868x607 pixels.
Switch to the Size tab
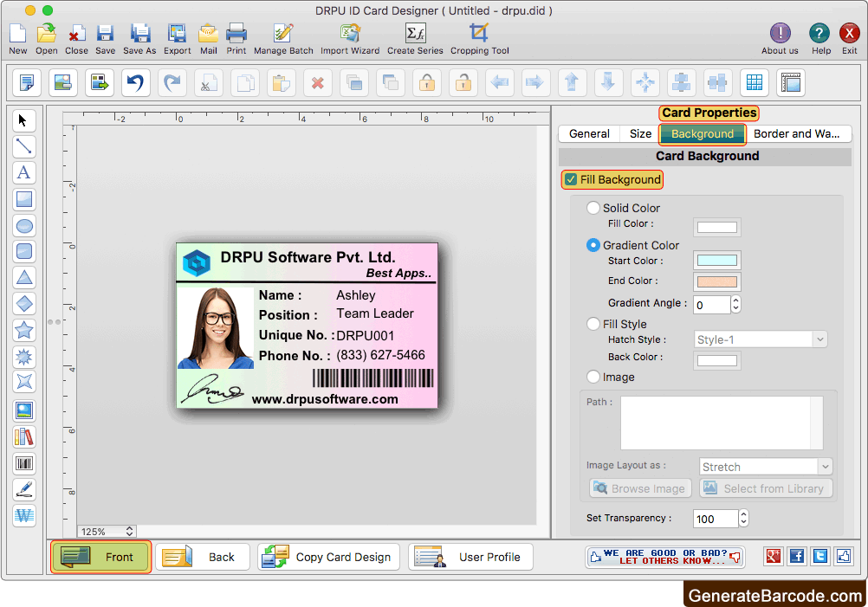pos(640,134)
